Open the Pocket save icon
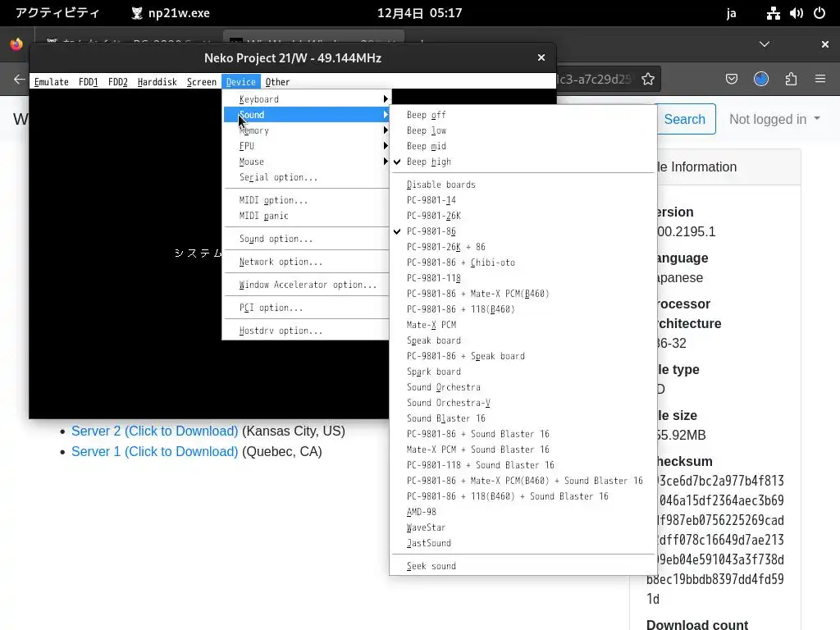Viewport: 840px width, 630px height. point(731,80)
